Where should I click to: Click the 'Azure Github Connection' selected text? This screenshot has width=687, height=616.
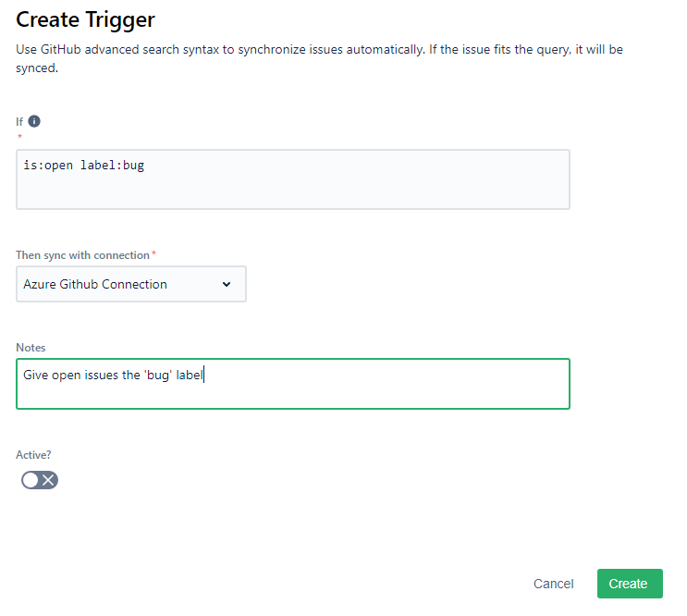click(x=95, y=284)
